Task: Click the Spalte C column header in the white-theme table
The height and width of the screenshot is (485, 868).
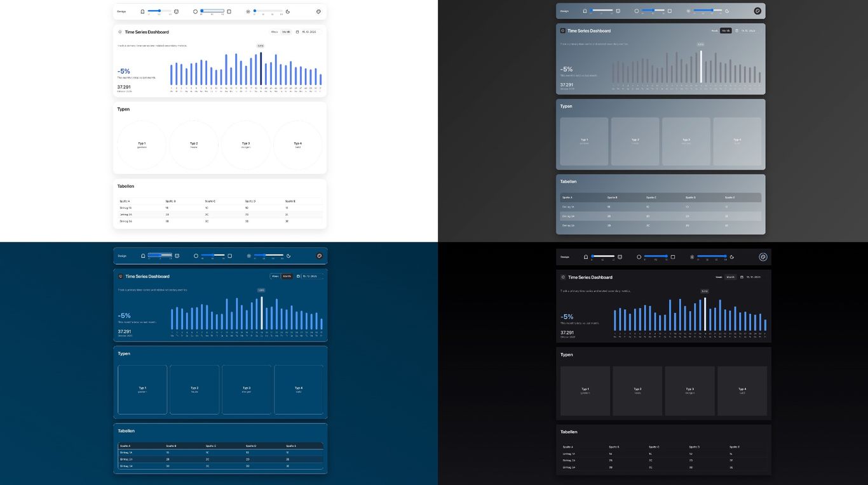Action: point(210,201)
